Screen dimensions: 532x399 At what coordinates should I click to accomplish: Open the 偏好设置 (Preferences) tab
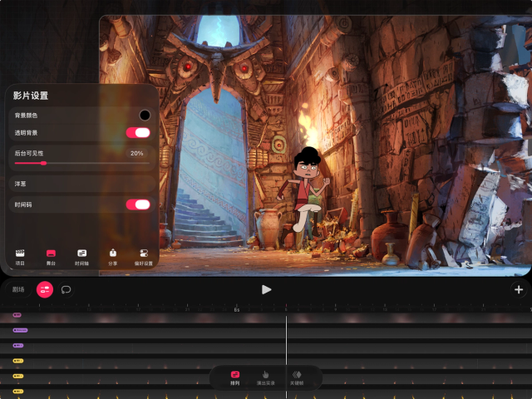point(144,257)
